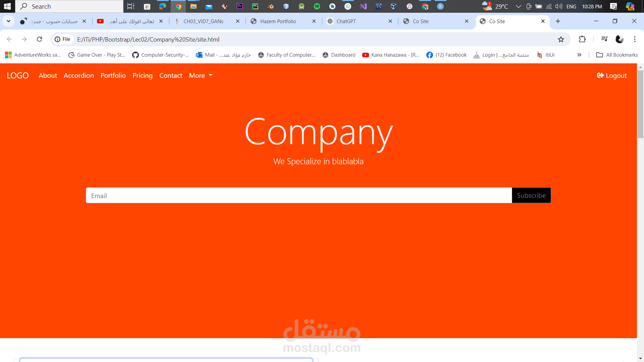The height and width of the screenshot is (362, 644).
Task: Open Adobe Premiere Pro from the taskbar
Action: (x=240, y=6)
